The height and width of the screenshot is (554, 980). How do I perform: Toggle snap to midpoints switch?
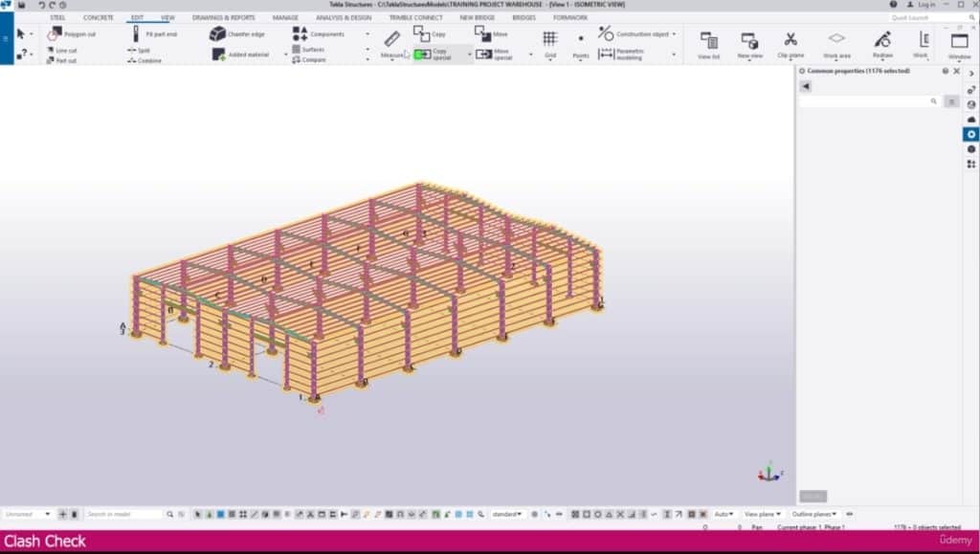pos(609,514)
